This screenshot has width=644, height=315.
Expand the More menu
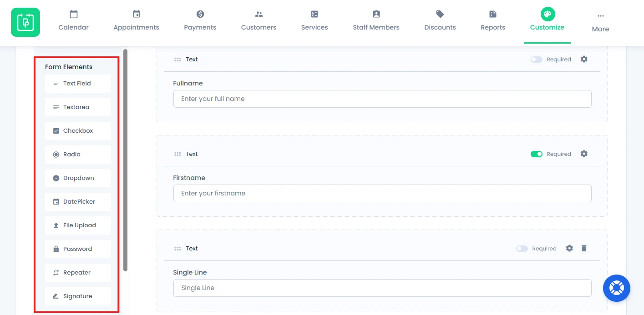[x=600, y=23]
